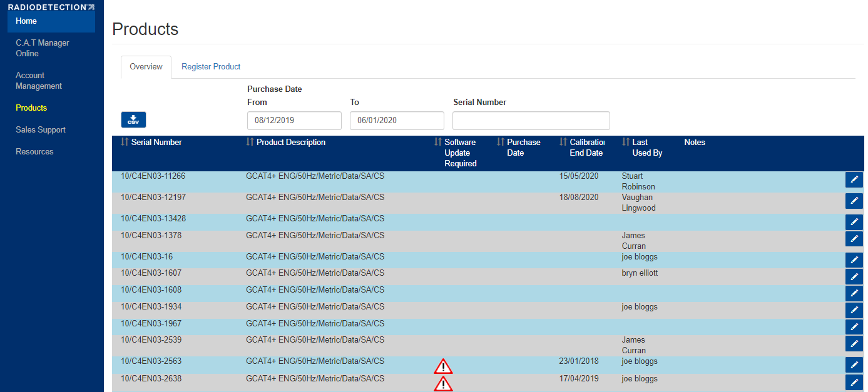Edit product 10/C4EN03-1607
The image size is (868, 392).
tap(854, 277)
